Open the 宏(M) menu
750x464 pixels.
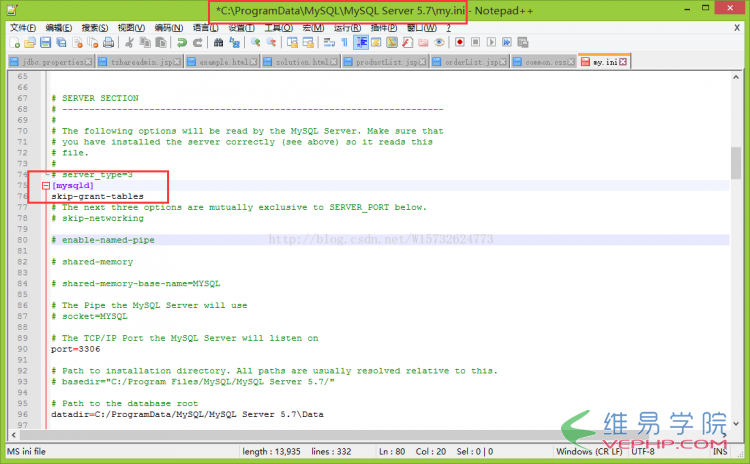pyautogui.click(x=313, y=28)
